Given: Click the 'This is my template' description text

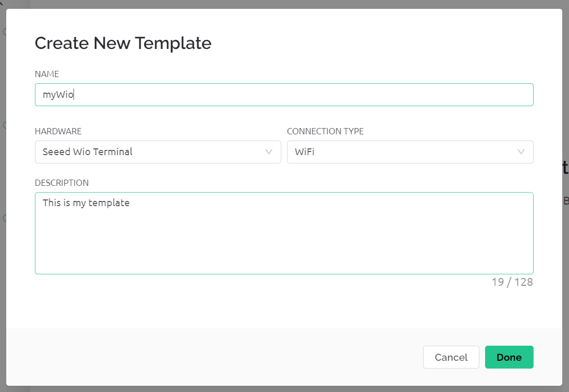Looking at the screenshot, I should point(86,203).
